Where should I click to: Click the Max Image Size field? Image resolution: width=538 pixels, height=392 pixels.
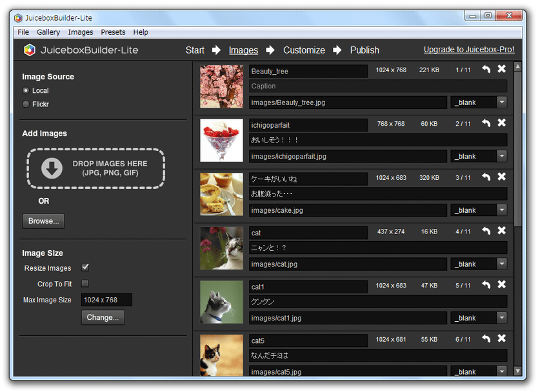click(106, 300)
